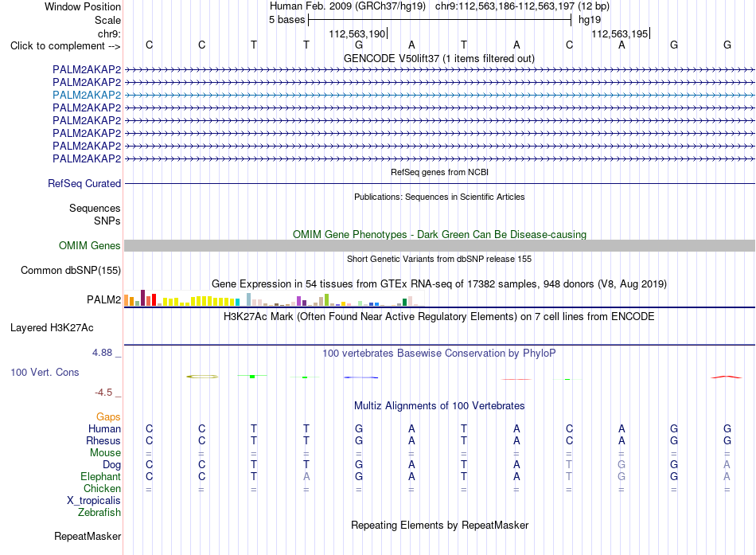The image size is (756, 555).
Task: Click 'Human Feb. 2009 (GRCh37/hg19)' header text
Action: pyautogui.click(x=348, y=6)
